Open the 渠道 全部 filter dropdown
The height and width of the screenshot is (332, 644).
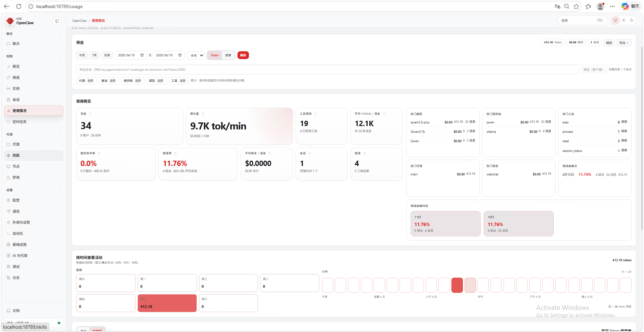point(109,81)
